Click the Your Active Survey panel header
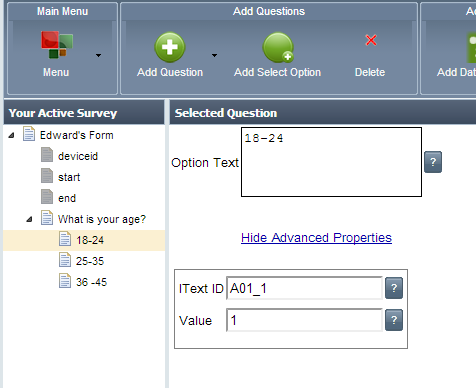 coord(84,113)
